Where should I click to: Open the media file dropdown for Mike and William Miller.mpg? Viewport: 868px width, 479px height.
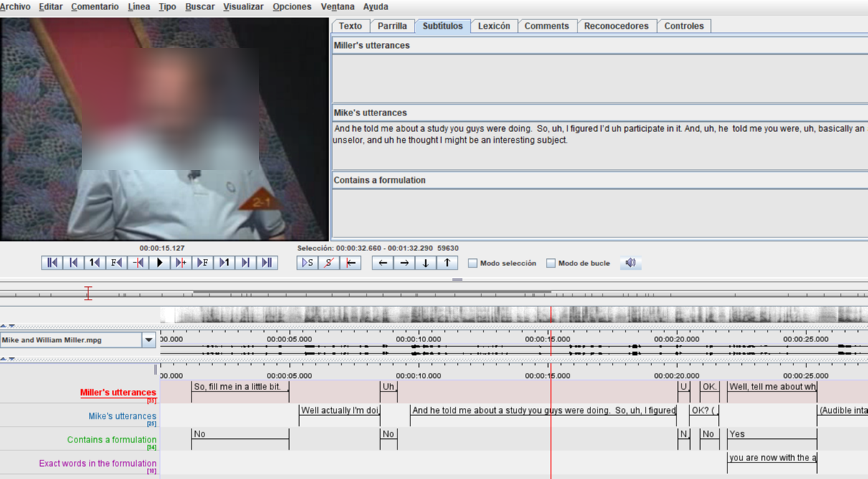point(148,340)
